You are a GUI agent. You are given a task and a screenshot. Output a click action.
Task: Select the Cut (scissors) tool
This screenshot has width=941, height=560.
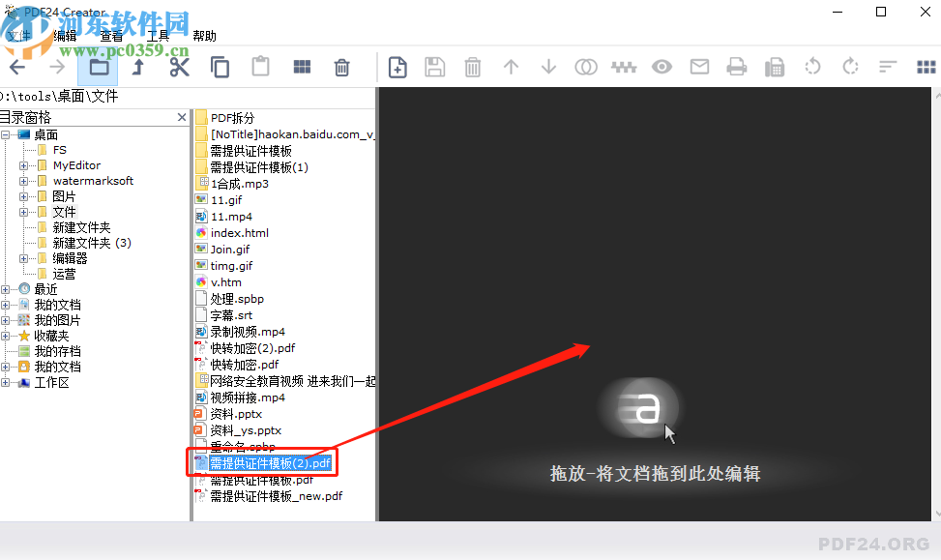[x=180, y=67]
